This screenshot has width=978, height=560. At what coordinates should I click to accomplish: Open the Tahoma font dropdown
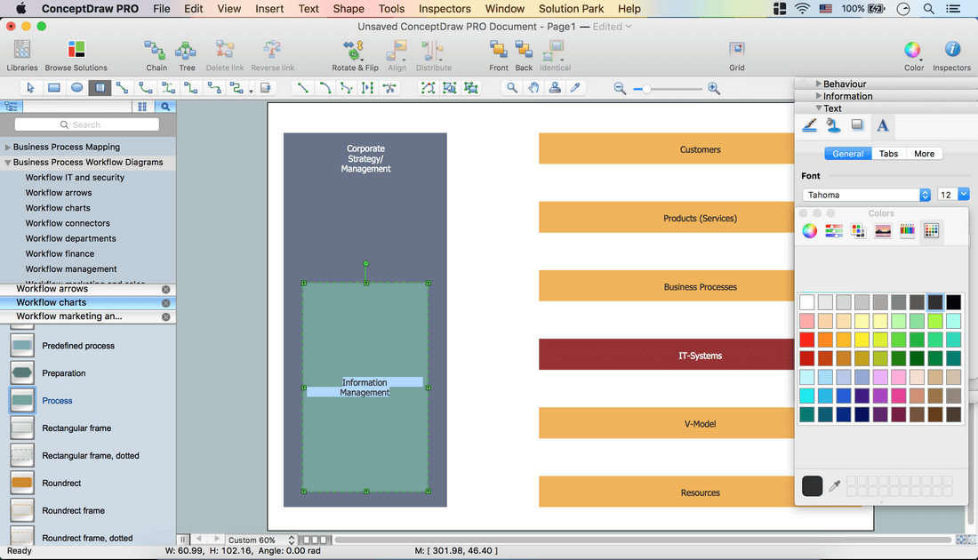pos(866,195)
